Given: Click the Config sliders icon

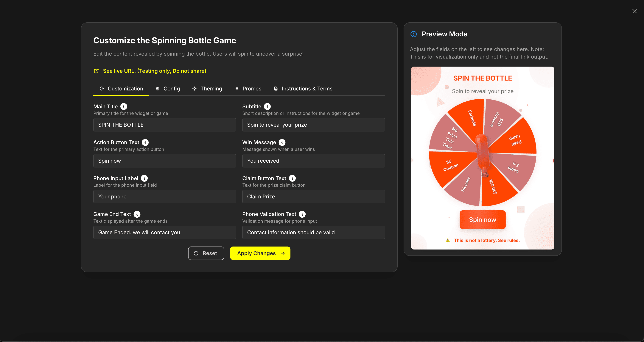Looking at the screenshot, I should tap(158, 88).
